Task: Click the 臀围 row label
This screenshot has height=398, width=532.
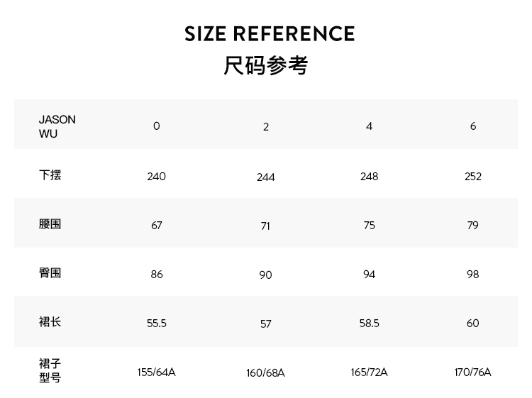Action: click(50, 273)
